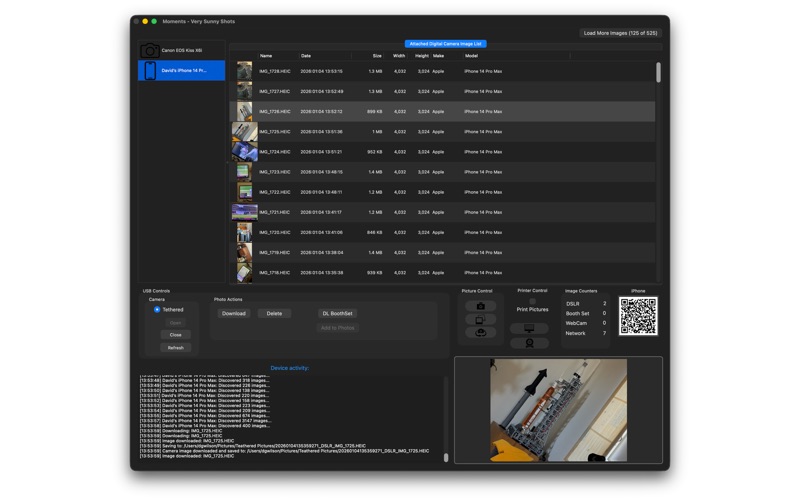The height and width of the screenshot is (500, 800).
Task: Select thumbnail for IMG_1721.HEIC
Action: click(x=244, y=212)
